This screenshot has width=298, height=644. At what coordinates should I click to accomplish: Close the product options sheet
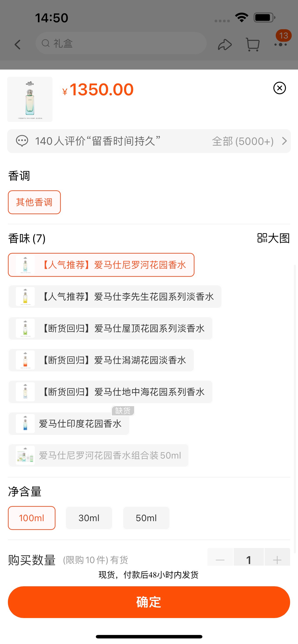click(279, 88)
